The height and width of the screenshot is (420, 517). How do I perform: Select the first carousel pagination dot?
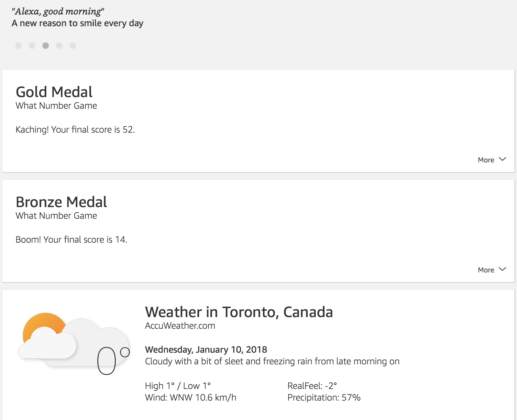tap(18, 46)
